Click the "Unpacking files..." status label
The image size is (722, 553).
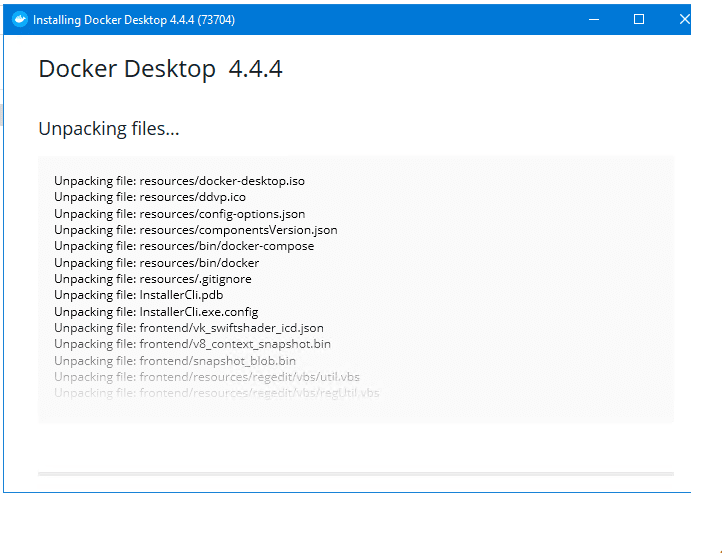tap(109, 129)
